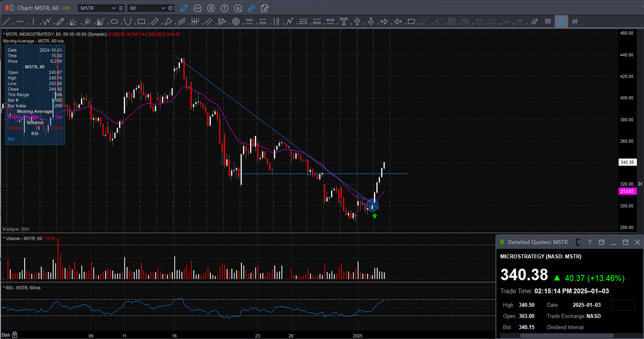
Task: Click the blue circle marker on chart
Action: (x=372, y=205)
